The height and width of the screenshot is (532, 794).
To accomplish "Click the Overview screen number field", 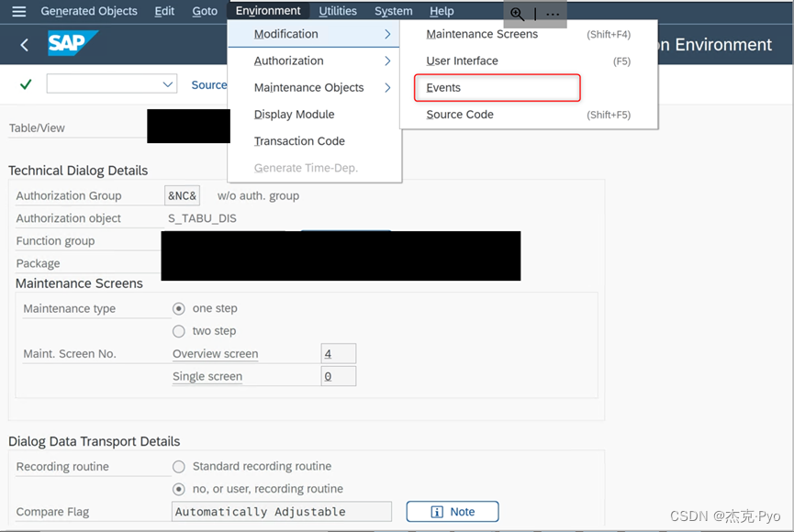I will click(337, 354).
